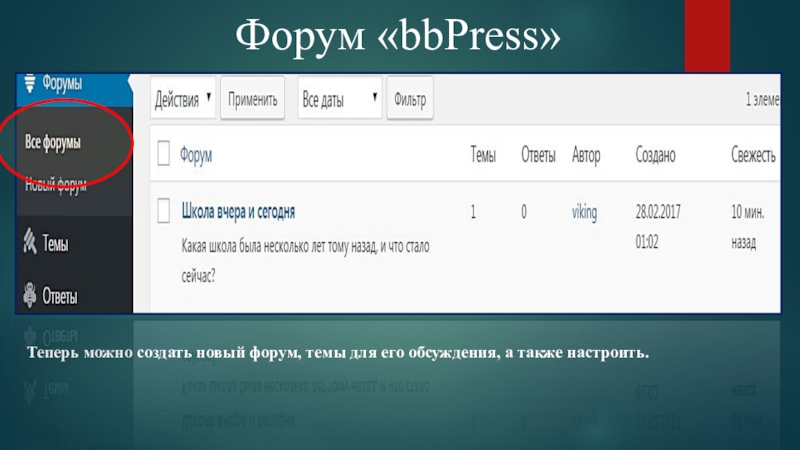The height and width of the screenshot is (450, 800).
Task: Click the Ответы column header
Action: click(x=538, y=155)
